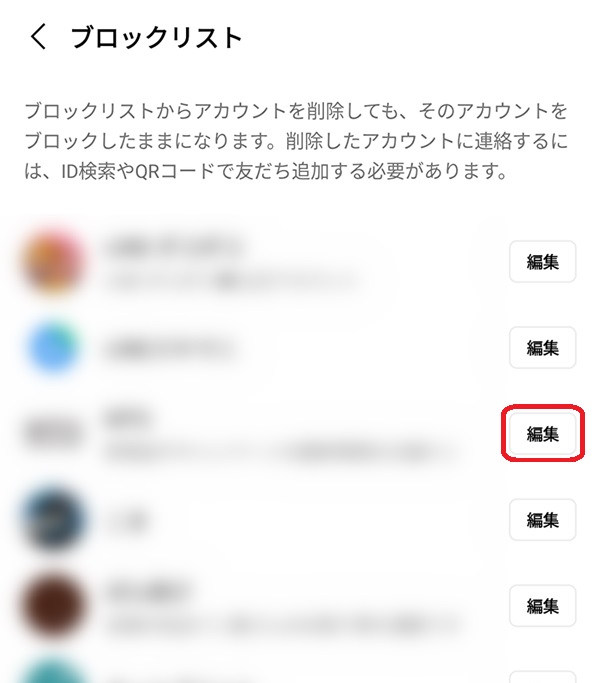The image size is (600, 683).
Task: Tap the ブロックリスト page title
Action: [x=156, y=37]
